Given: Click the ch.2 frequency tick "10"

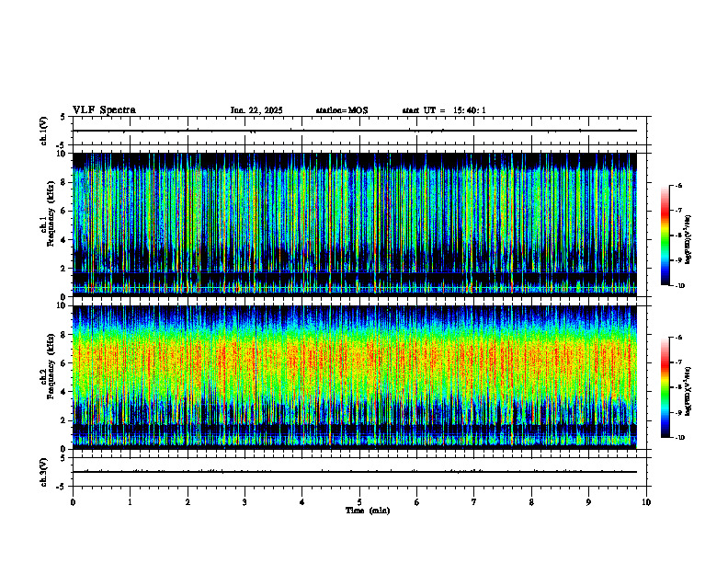Looking at the screenshot, I should pyautogui.click(x=63, y=305).
